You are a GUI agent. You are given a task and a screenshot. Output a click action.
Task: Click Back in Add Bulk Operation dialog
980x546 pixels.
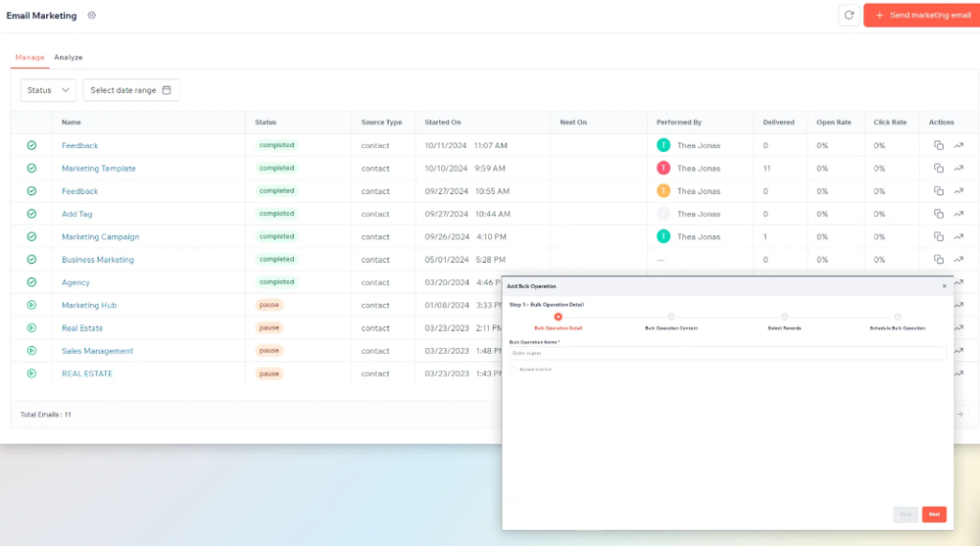pos(905,514)
